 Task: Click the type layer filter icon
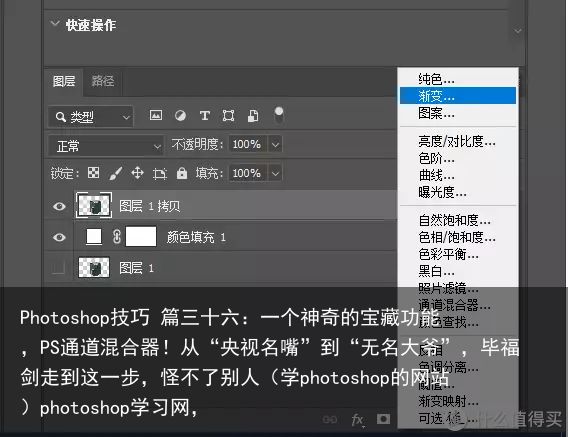[x=205, y=116]
